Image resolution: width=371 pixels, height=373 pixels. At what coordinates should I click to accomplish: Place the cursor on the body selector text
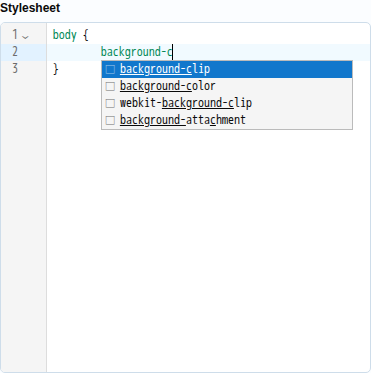pyautogui.click(x=65, y=35)
